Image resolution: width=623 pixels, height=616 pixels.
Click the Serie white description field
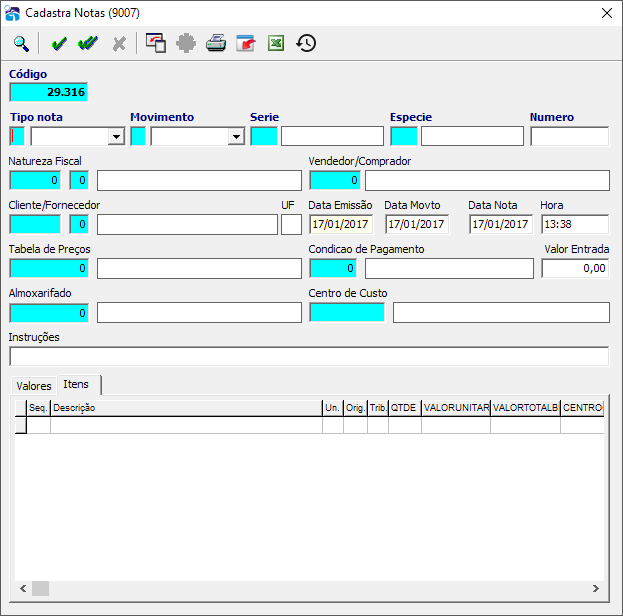pos(332,136)
